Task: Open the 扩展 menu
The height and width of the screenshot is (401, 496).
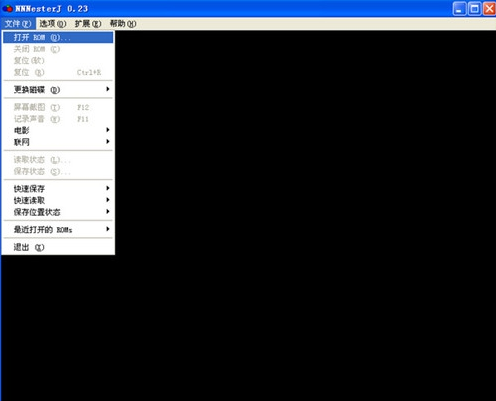Action: 88,24
